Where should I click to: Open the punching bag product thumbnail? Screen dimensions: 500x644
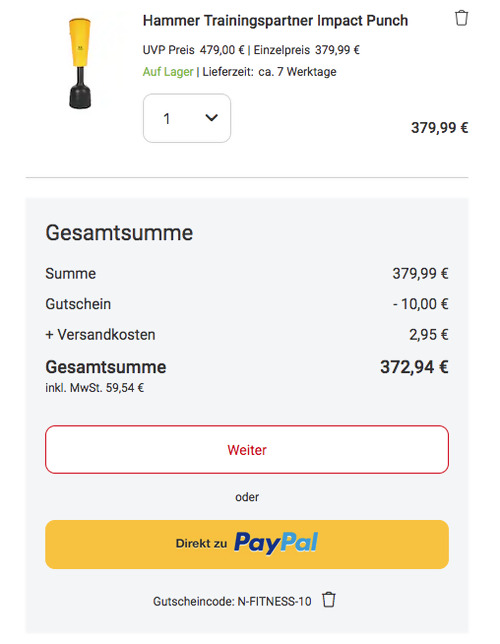[x=80, y=63]
